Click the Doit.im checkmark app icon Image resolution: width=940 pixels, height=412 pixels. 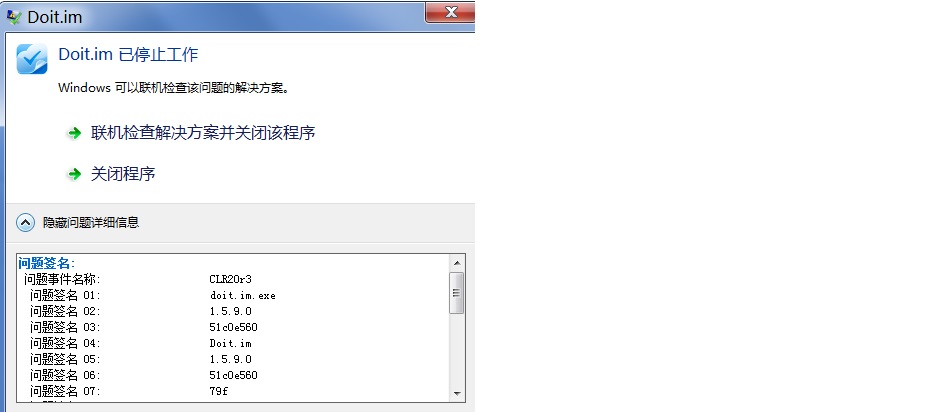[32, 59]
